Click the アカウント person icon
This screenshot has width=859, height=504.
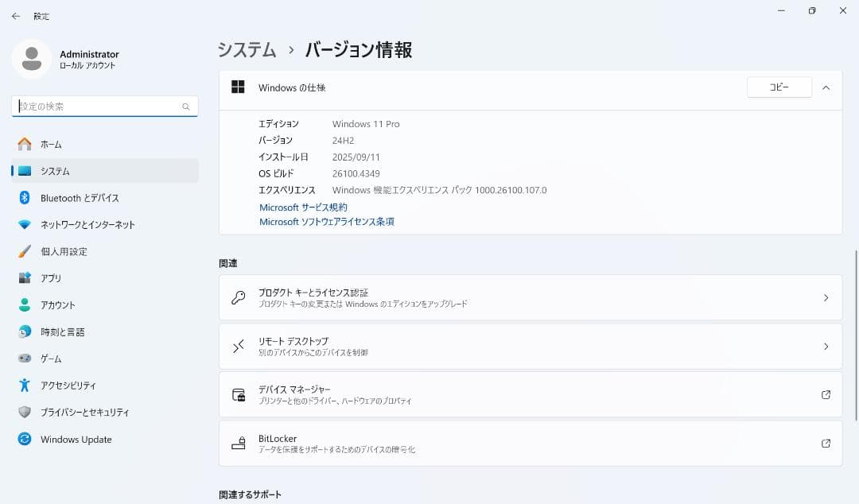[25, 304]
